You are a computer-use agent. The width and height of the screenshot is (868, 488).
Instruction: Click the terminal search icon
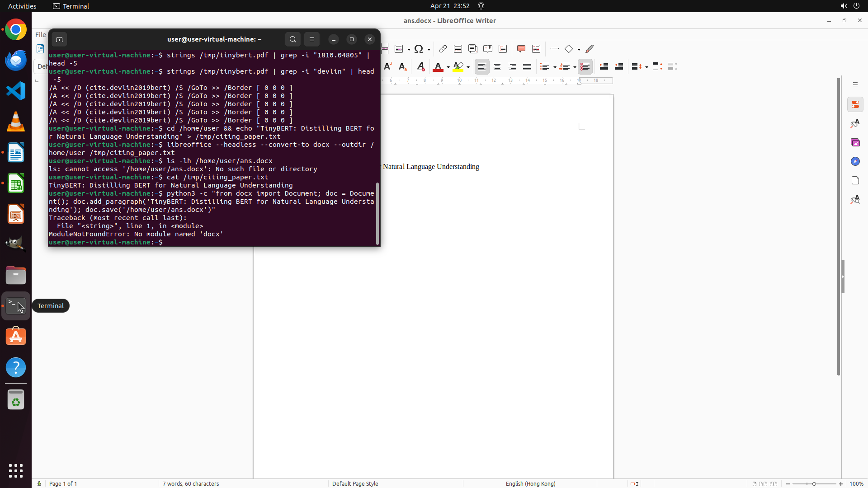pyautogui.click(x=292, y=39)
